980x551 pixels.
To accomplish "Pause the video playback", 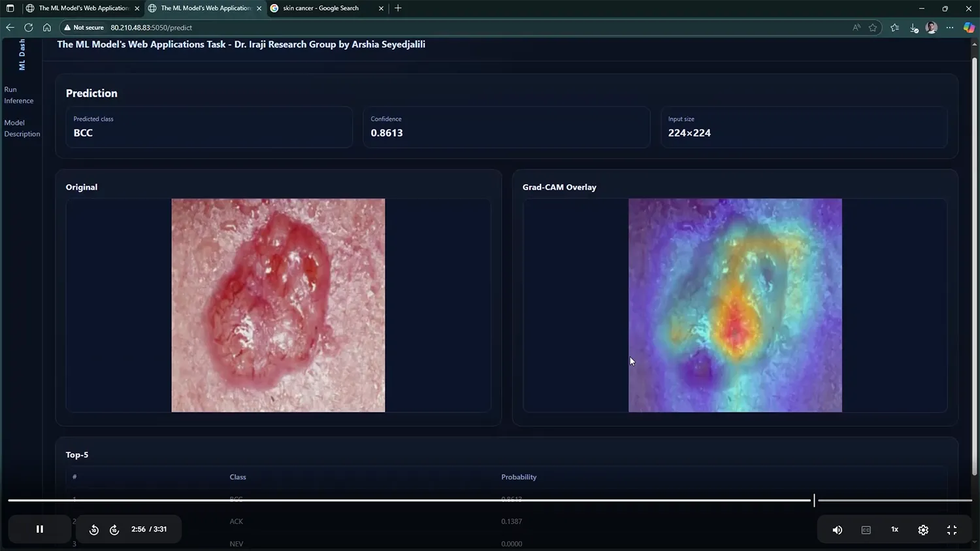I will tap(39, 529).
